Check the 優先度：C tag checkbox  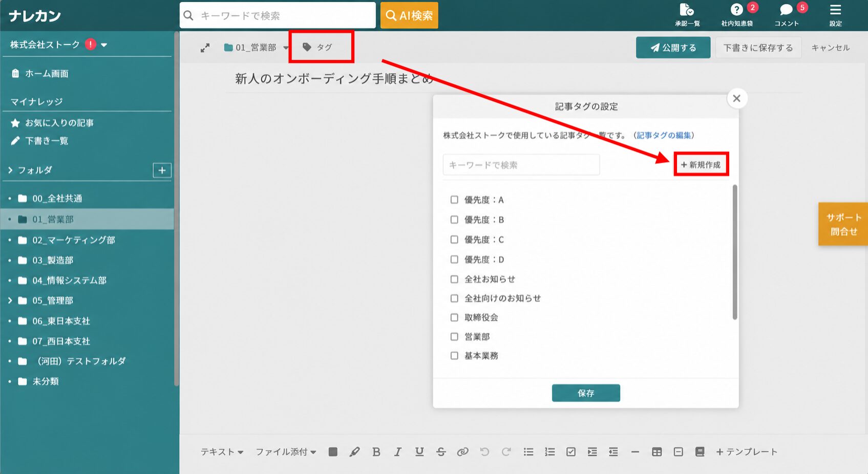454,240
